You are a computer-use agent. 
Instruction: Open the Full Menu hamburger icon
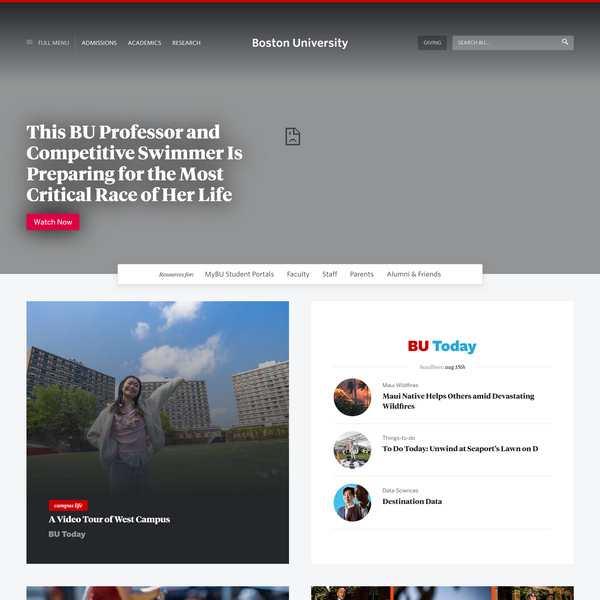(x=30, y=43)
